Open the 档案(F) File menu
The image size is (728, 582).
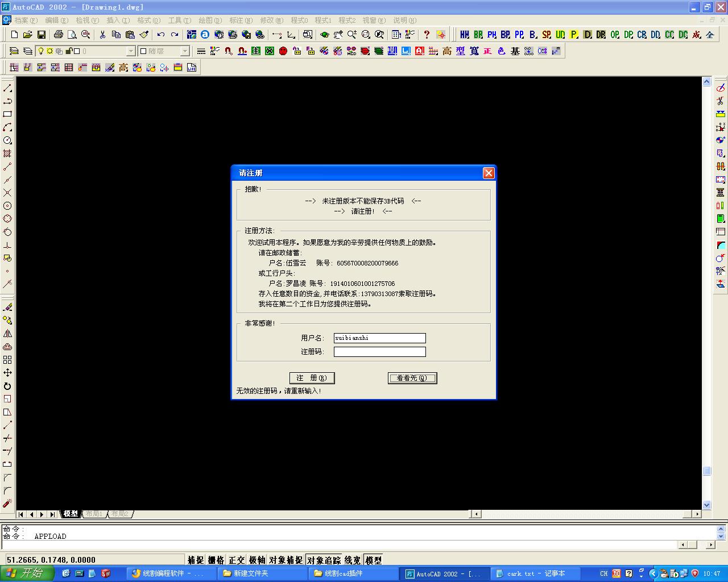pyautogui.click(x=26, y=20)
